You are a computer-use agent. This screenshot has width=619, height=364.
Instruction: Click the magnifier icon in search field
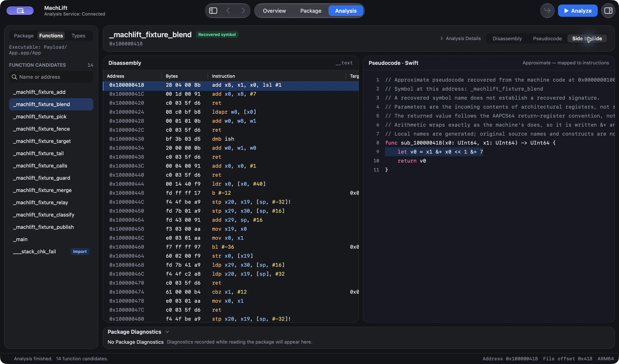coord(14,77)
